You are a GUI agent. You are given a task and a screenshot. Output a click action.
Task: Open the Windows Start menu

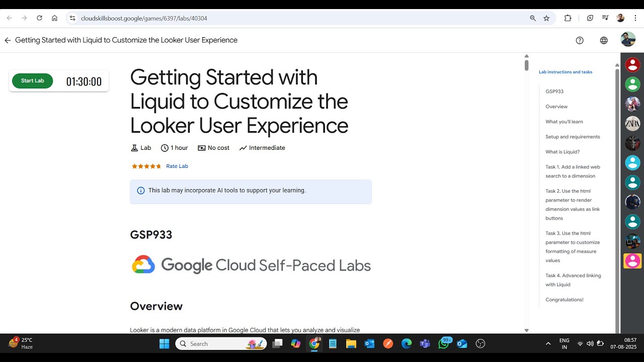165,344
